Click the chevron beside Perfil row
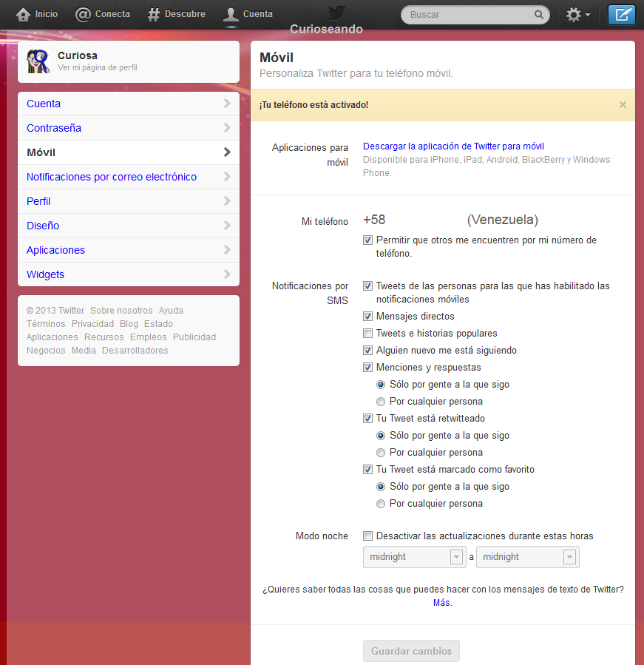 coord(227,200)
